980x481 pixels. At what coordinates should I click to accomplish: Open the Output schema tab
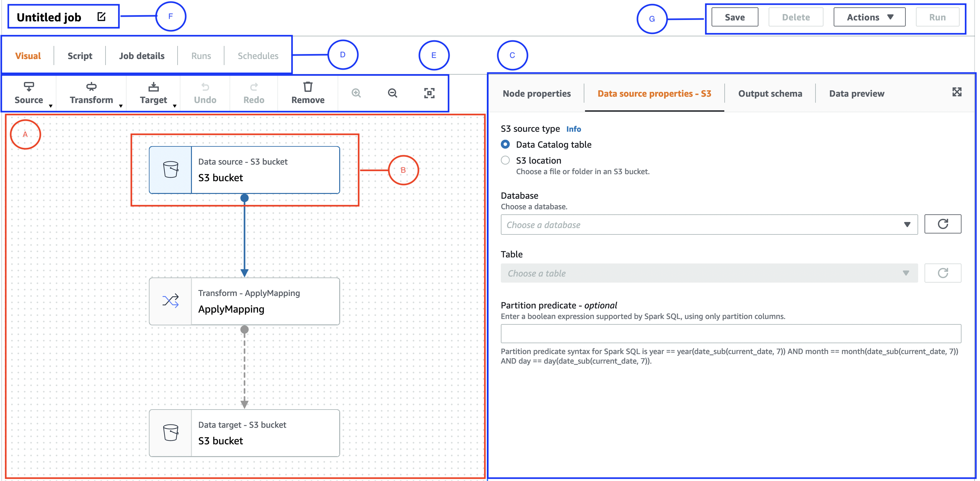click(x=770, y=93)
